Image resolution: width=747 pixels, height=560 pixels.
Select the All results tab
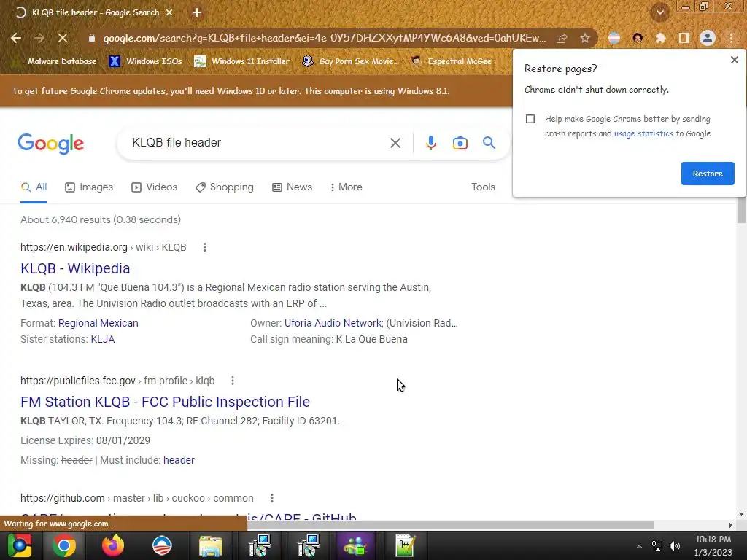(x=34, y=187)
